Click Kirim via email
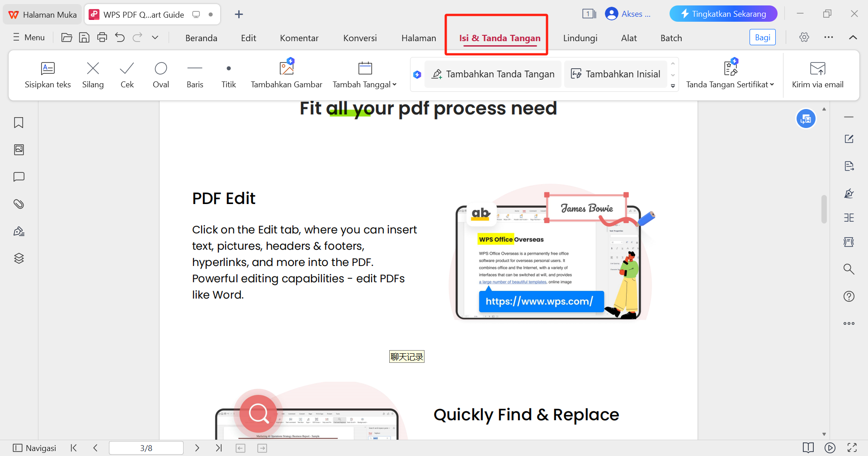Image resolution: width=868 pixels, height=456 pixels. tap(818, 75)
